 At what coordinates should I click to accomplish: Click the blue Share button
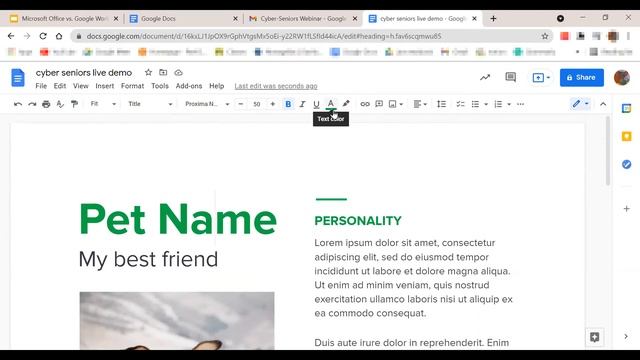tap(582, 78)
